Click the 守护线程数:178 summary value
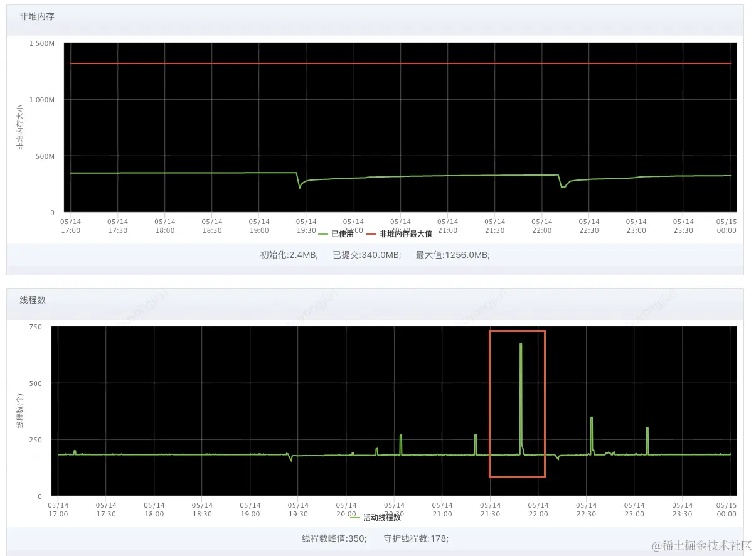Image resolution: width=756 pixels, height=556 pixels. tap(415, 538)
